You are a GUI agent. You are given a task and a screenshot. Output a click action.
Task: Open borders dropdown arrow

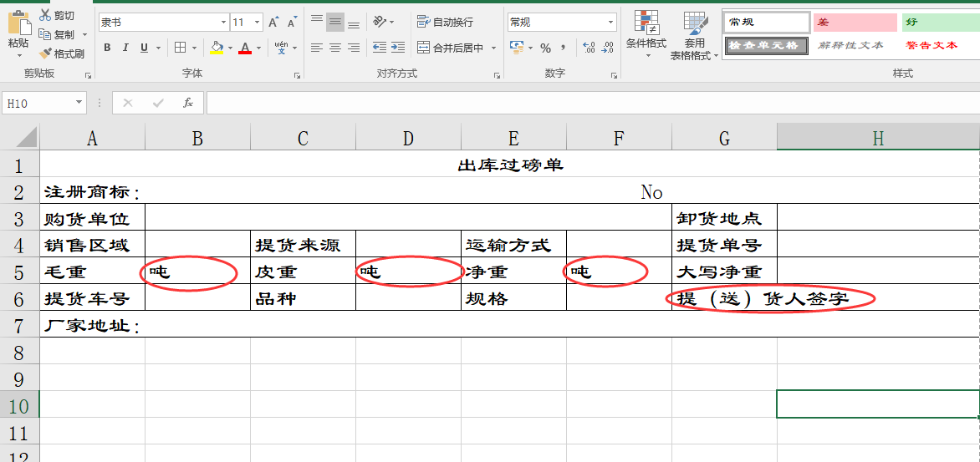coord(194,48)
